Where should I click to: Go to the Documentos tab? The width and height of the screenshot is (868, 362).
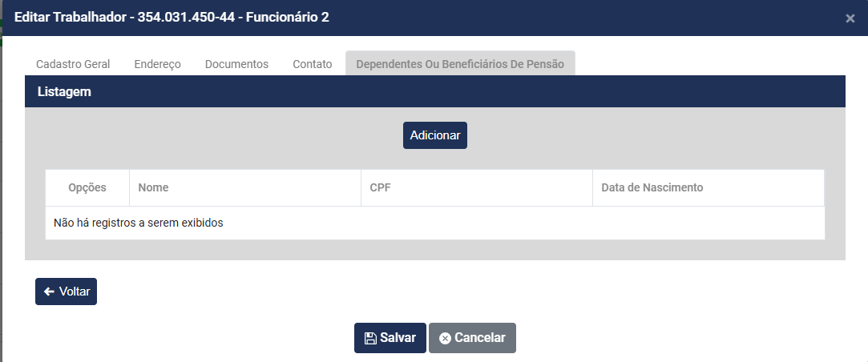[x=236, y=64]
